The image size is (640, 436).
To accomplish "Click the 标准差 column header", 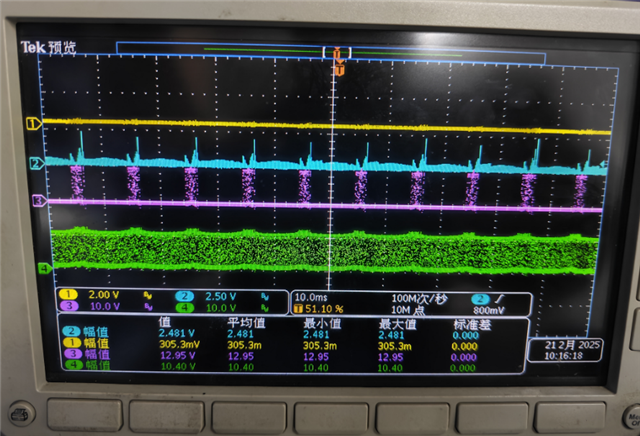I will coord(472,325).
